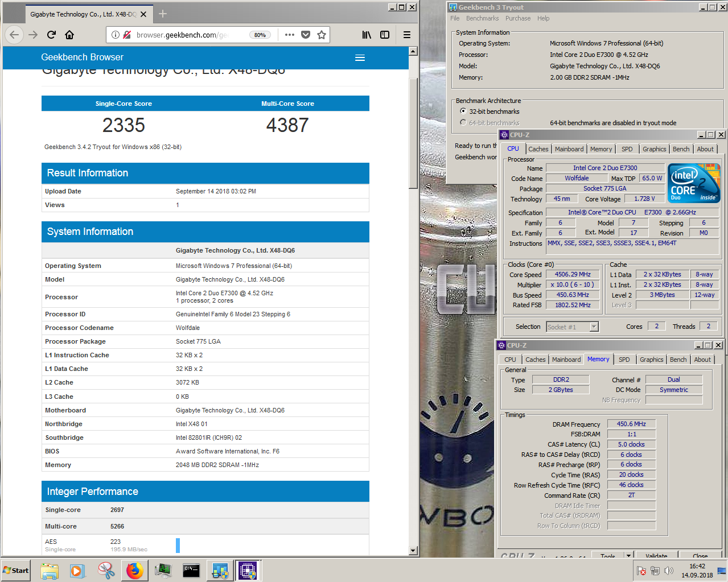Click the Geekbench Browser header title
728x582 pixels.
point(82,57)
